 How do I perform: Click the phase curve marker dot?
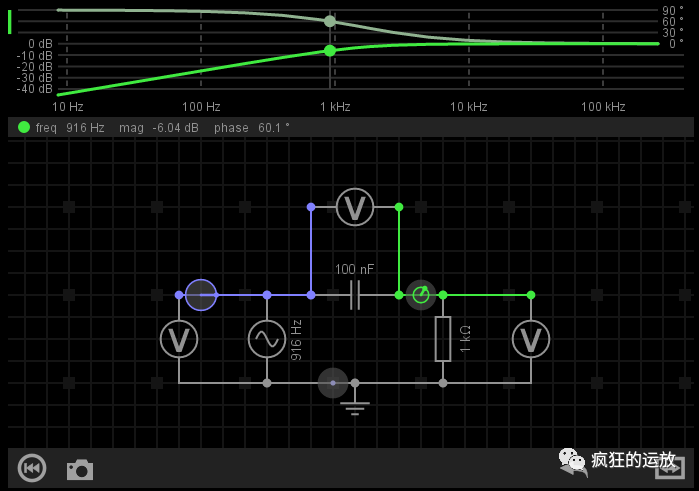330,21
